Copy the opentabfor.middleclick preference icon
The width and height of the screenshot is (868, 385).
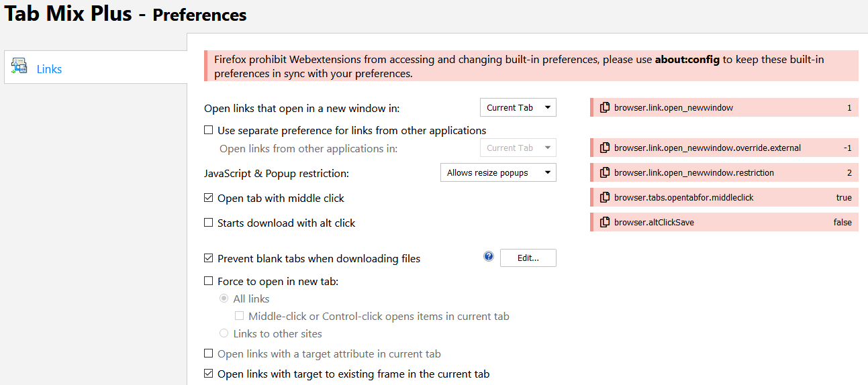605,197
